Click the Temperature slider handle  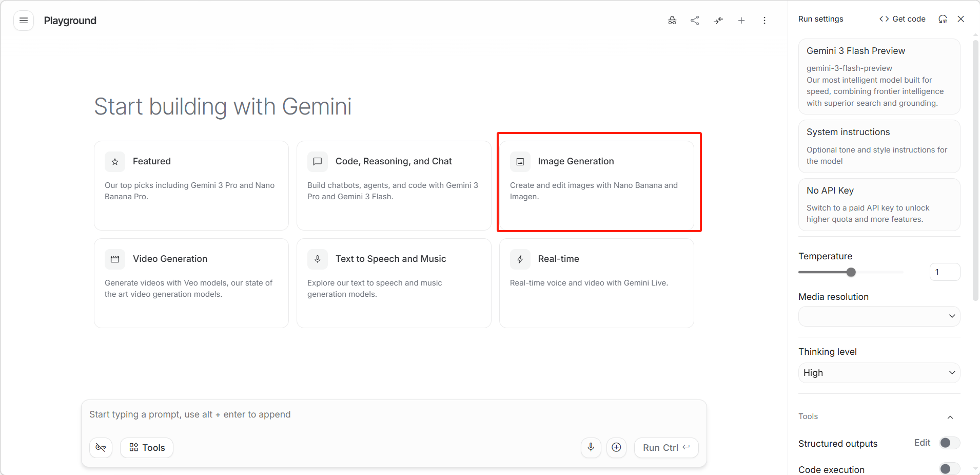pos(851,272)
